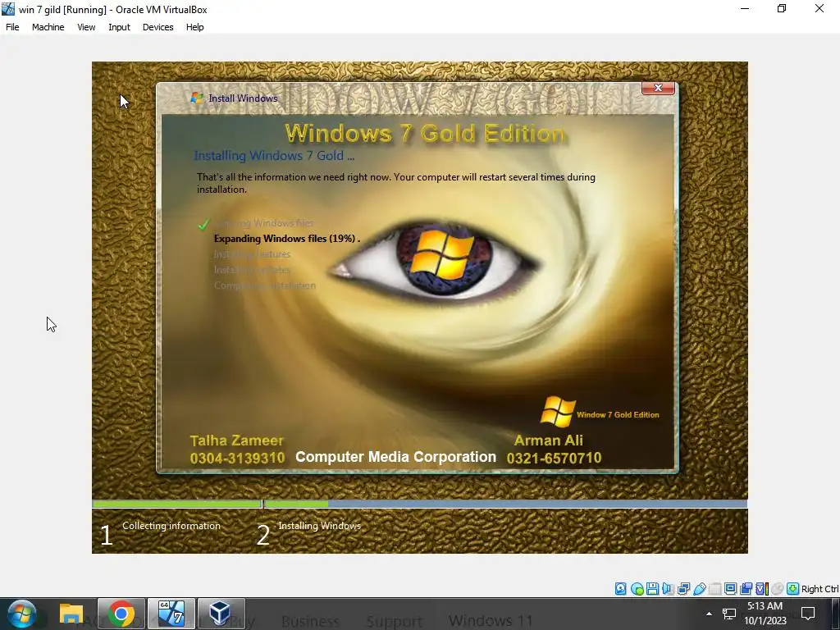Click the 'Installing Windows' step label

pyautogui.click(x=319, y=526)
